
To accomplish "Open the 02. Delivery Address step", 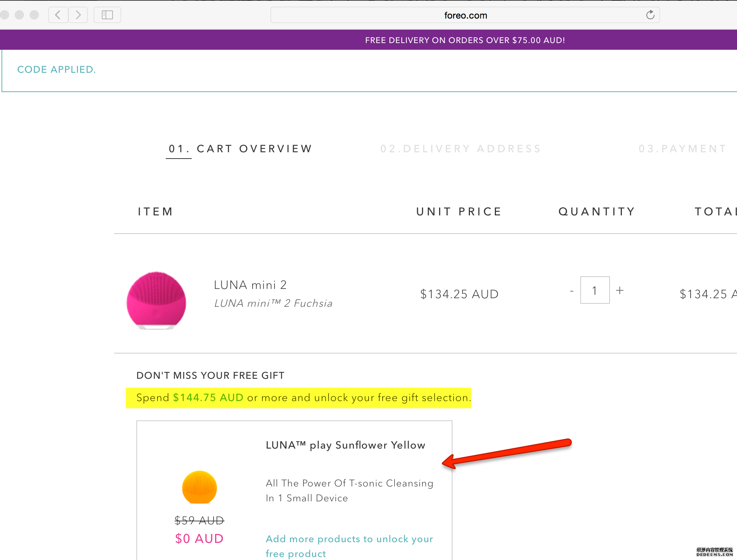I will (461, 149).
